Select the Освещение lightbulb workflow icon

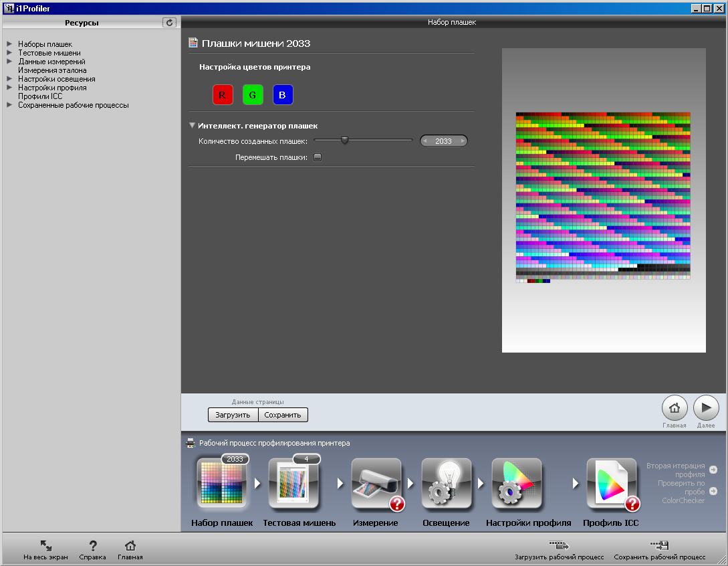445,484
